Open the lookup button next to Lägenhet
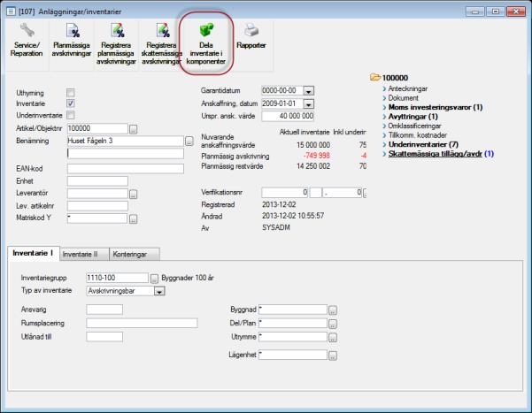This screenshot has width=532, height=413. 333,356
